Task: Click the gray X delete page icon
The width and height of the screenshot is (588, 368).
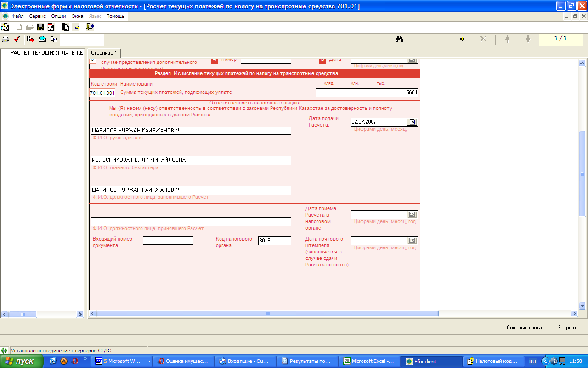Action: pyautogui.click(x=483, y=39)
